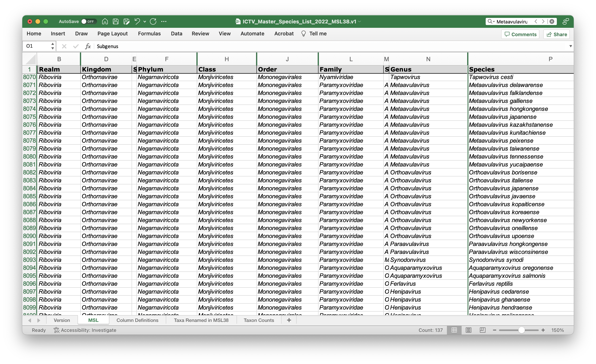Adjust the zoom slider handle

coord(521,330)
